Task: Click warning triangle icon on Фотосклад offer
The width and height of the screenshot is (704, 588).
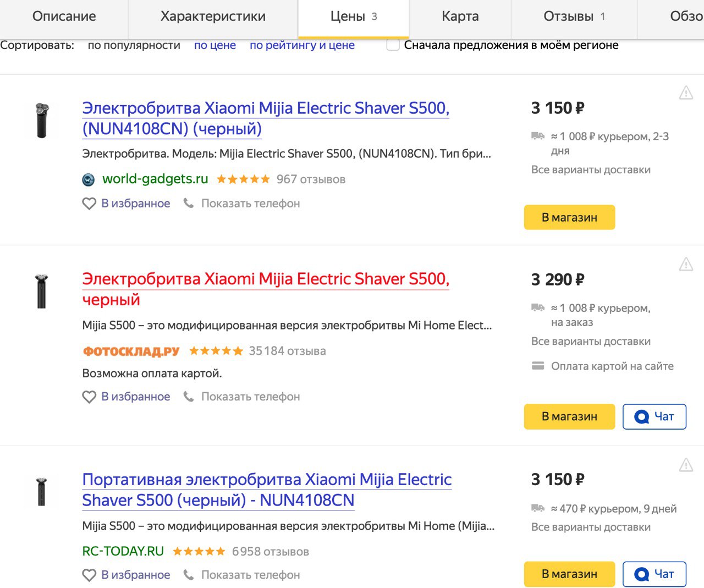Action: coord(686,265)
